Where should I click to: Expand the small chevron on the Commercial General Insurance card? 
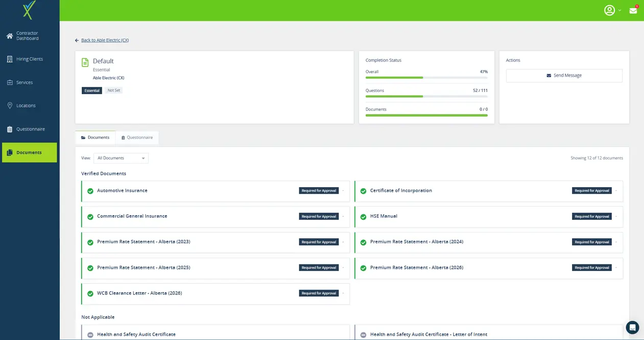coord(343,216)
